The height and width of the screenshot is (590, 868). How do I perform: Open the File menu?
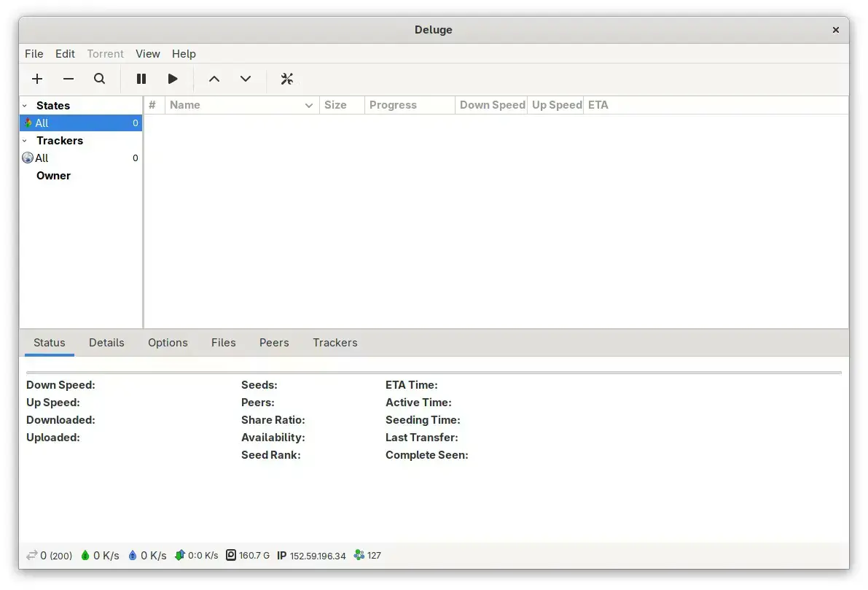(34, 54)
